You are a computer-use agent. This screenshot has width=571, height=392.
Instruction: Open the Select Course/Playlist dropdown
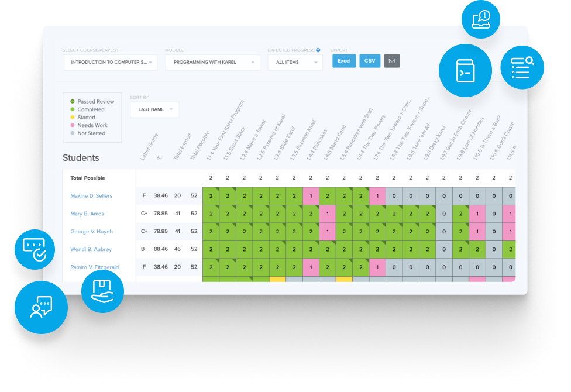110,62
